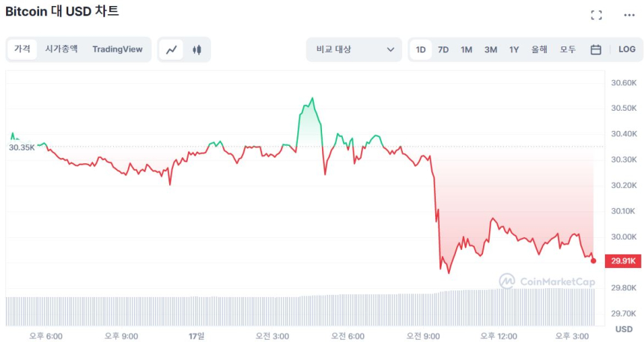Switch to the 시가총액 tab
The image size is (644, 342).
click(x=61, y=49)
